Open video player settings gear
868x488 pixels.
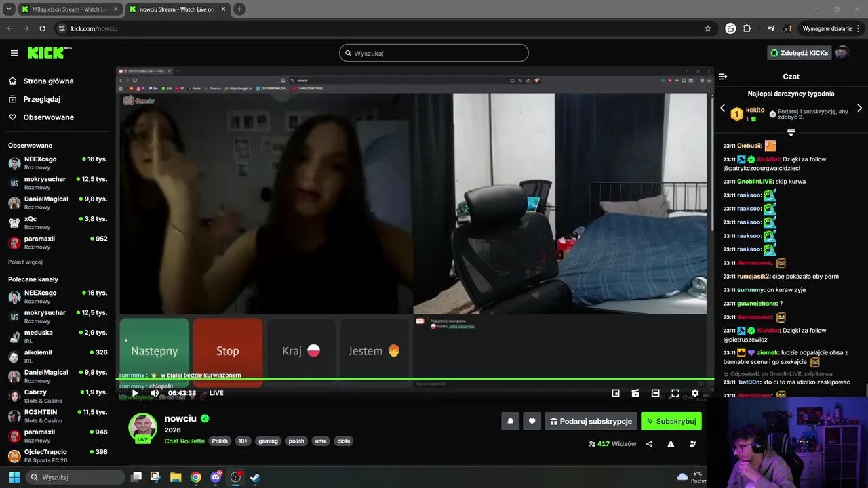click(695, 393)
